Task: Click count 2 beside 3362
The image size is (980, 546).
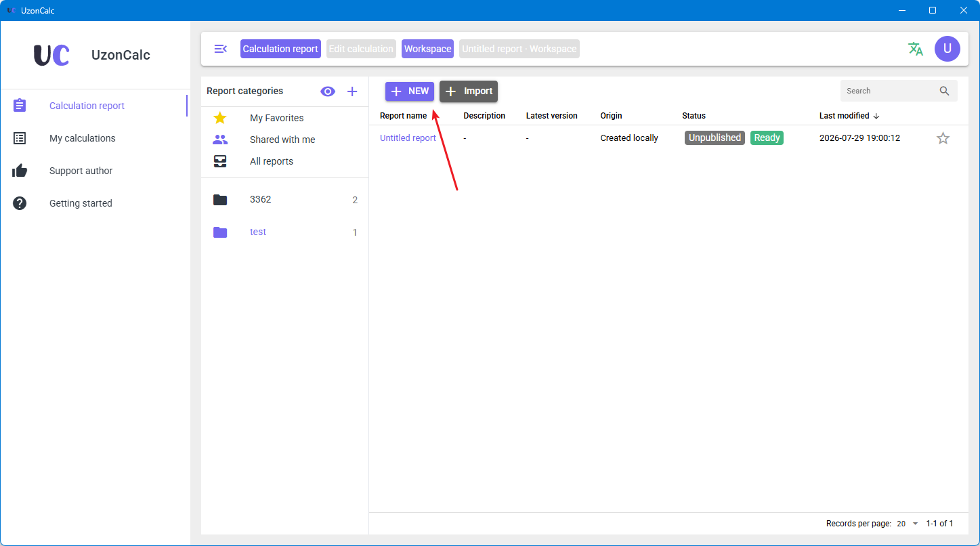Action: [355, 200]
